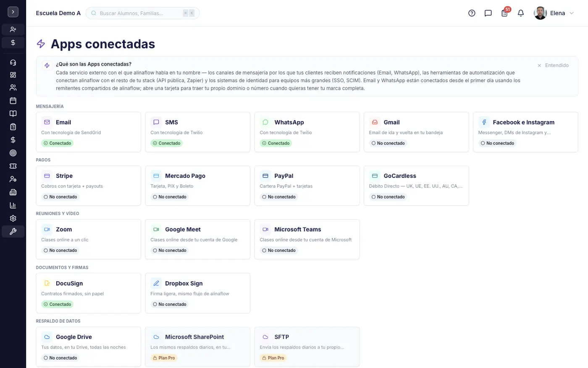Dismiss the info banner with Entendido
The height and width of the screenshot is (368, 588).
pos(553,65)
